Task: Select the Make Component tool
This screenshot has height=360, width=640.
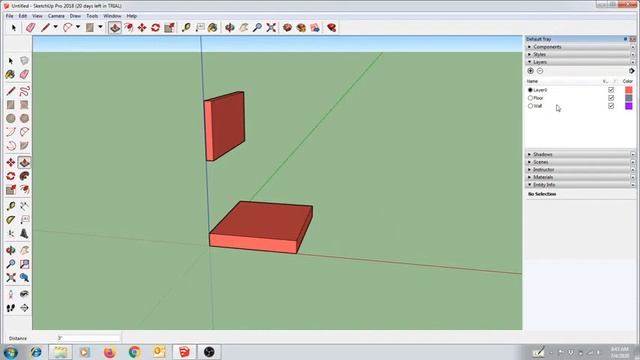Action: pyautogui.click(x=24, y=60)
